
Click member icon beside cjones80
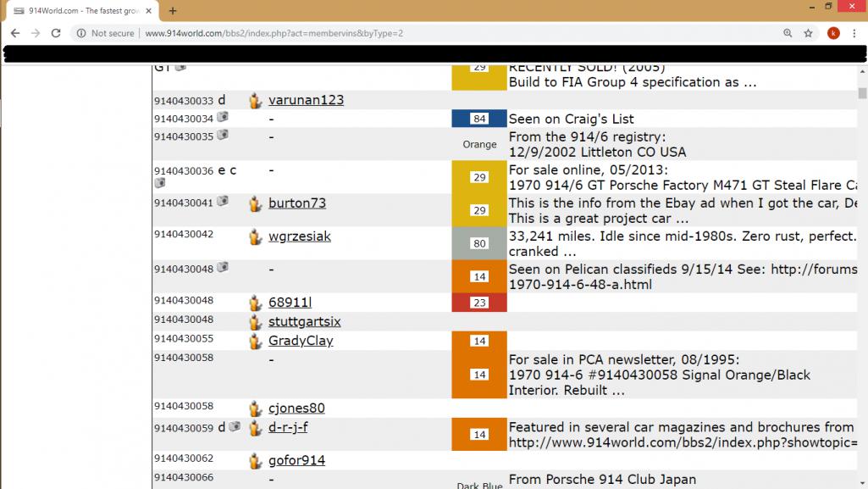255,408
